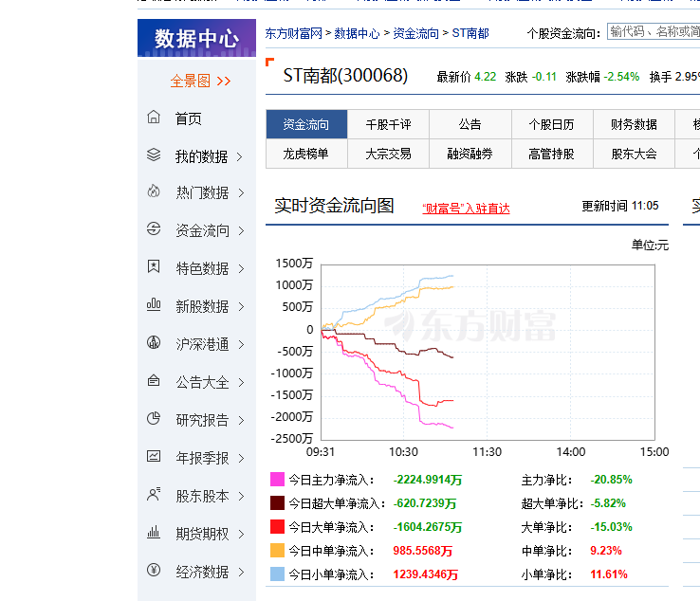The height and width of the screenshot is (601, 700).
Task: Click the bar chart icon beside 新股数据
Action: click(154, 304)
